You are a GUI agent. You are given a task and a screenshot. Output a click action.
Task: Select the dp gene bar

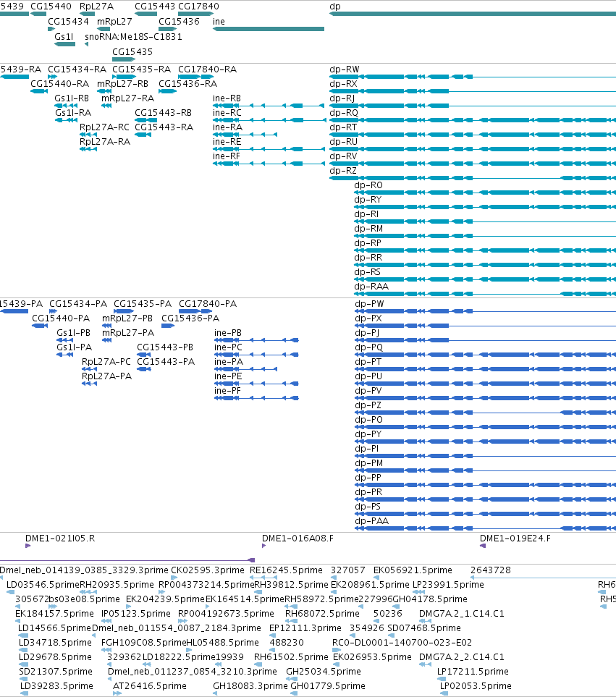pyautogui.click(x=473, y=14)
